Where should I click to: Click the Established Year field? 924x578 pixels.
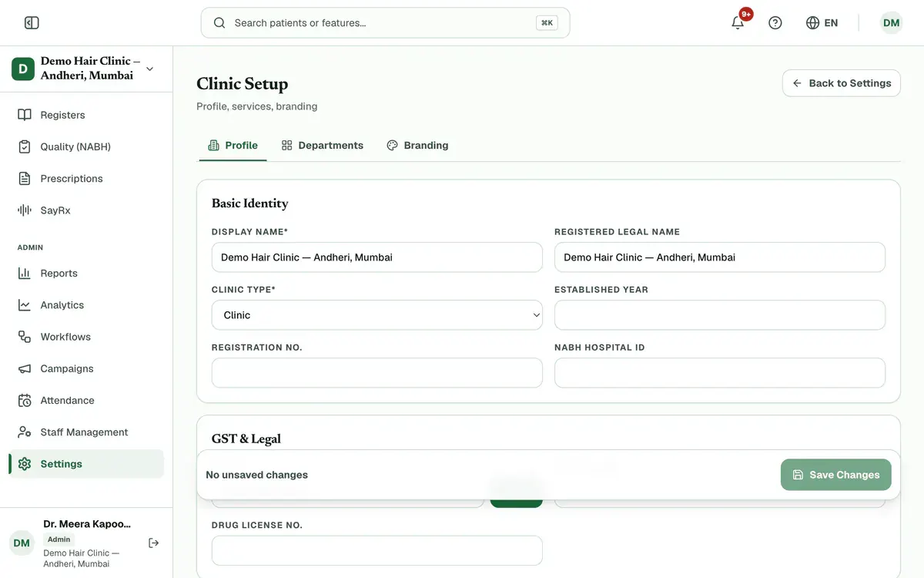coord(720,315)
